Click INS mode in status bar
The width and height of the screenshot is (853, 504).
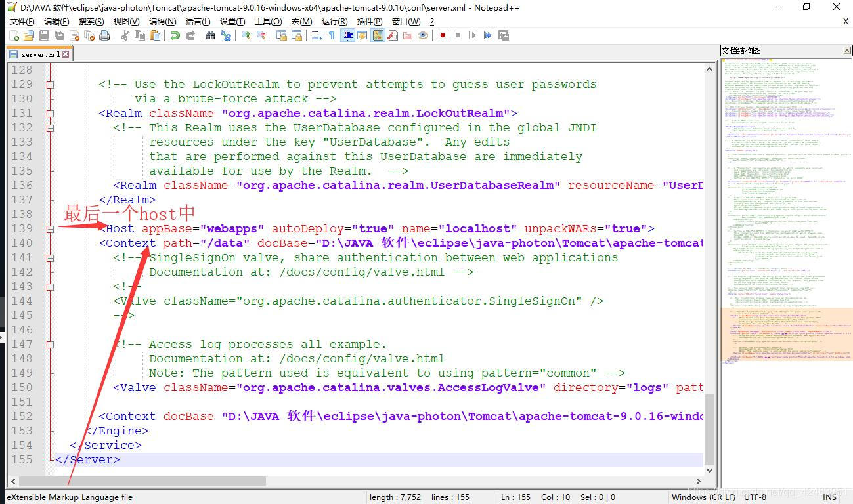pos(829,497)
